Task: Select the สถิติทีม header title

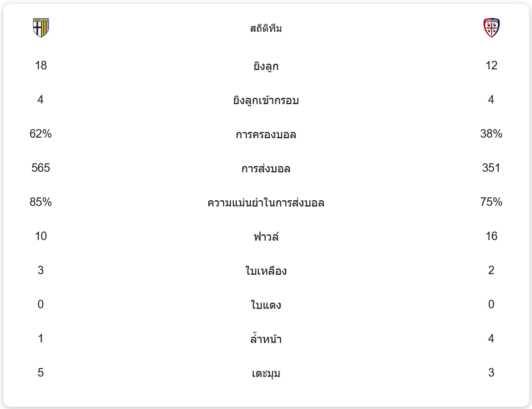Action: [266, 28]
